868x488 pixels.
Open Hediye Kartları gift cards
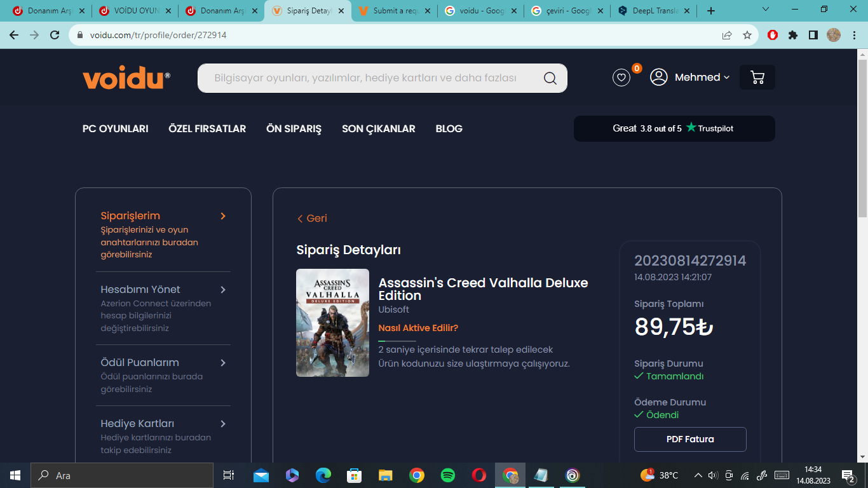coord(137,424)
